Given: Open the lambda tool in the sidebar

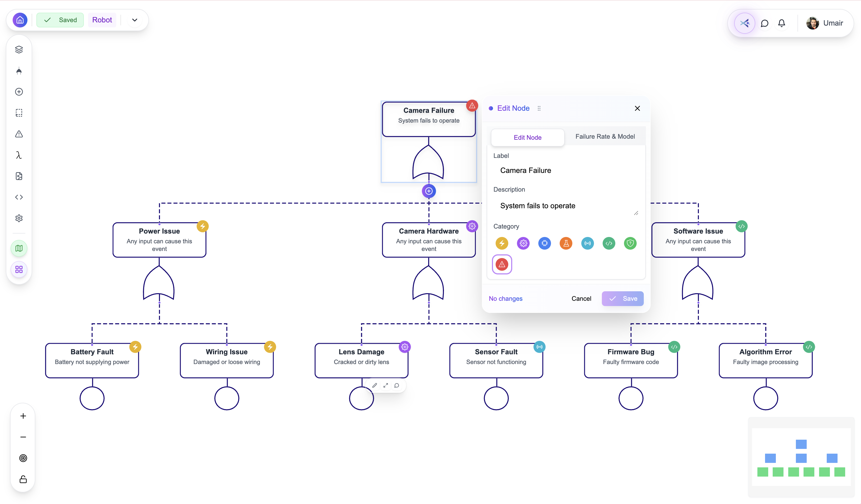Looking at the screenshot, I should 19,155.
